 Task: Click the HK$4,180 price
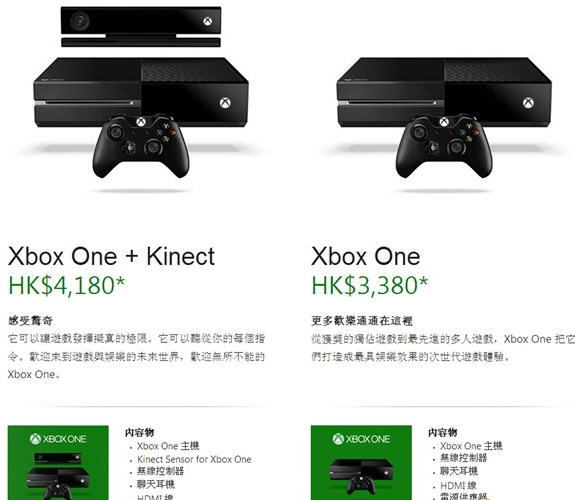[x=66, y=285]
